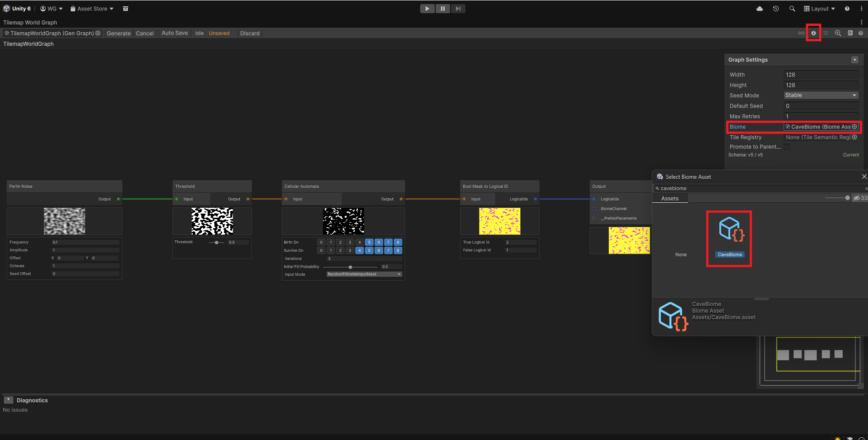
Task: Toggle Birth On value 5
Action: 369,242
